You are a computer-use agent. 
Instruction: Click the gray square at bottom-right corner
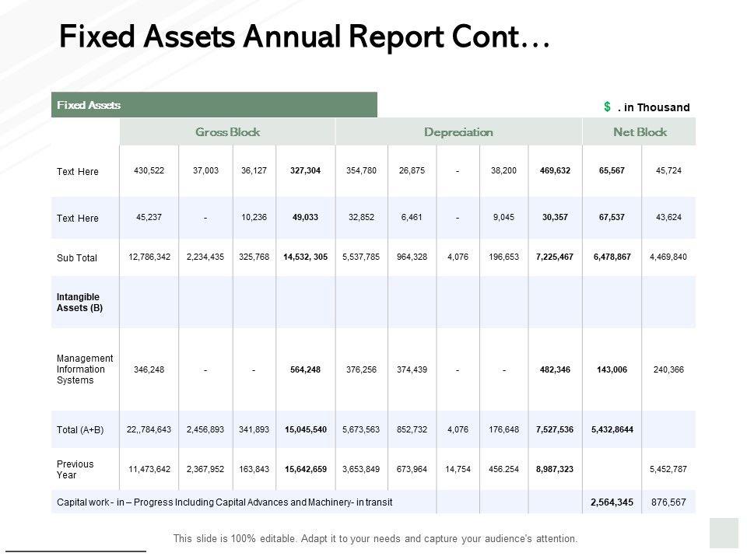point(724,533)
